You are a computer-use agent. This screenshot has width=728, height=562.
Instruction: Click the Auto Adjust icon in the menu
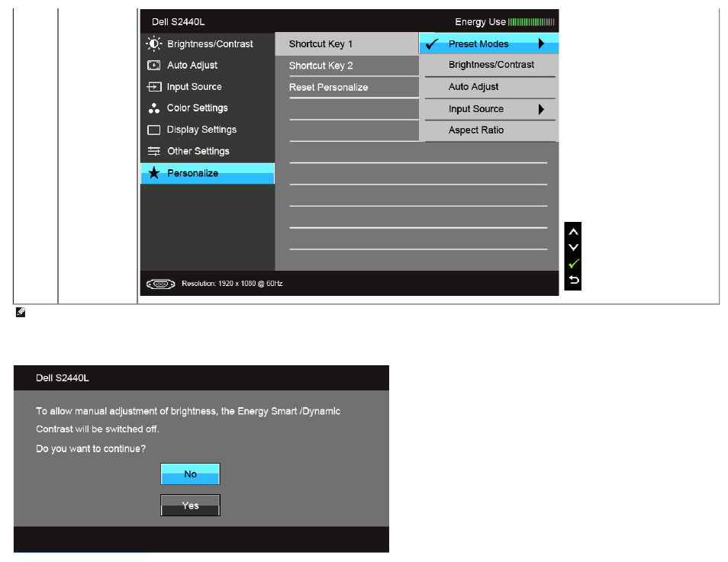(x=153, y=66)
